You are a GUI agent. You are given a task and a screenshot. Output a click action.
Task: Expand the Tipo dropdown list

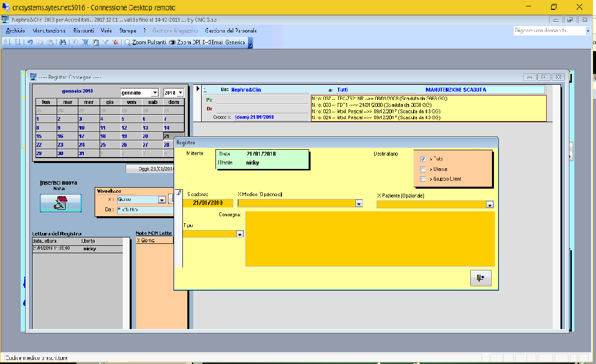240,234
